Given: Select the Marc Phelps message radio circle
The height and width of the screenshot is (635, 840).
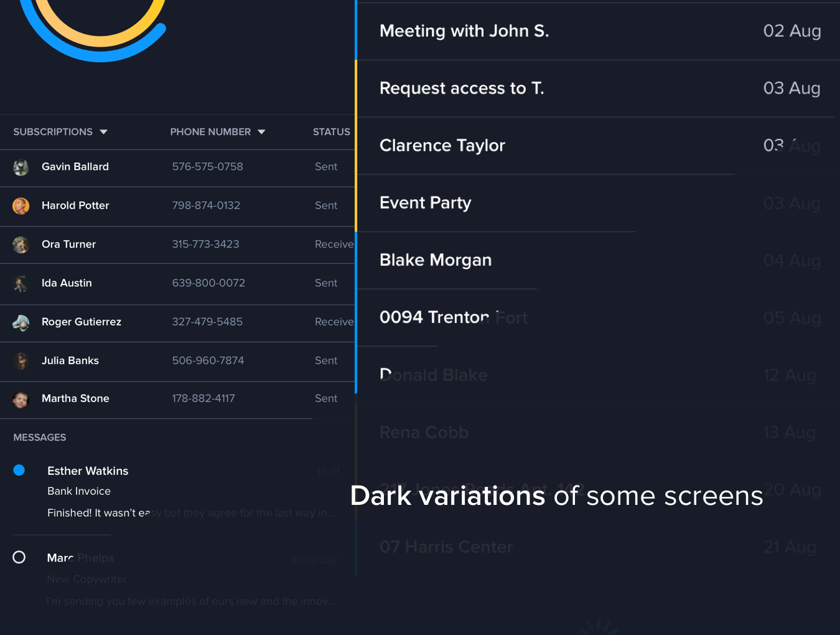Looking at the screenshot, I should [x=19, y=557].
